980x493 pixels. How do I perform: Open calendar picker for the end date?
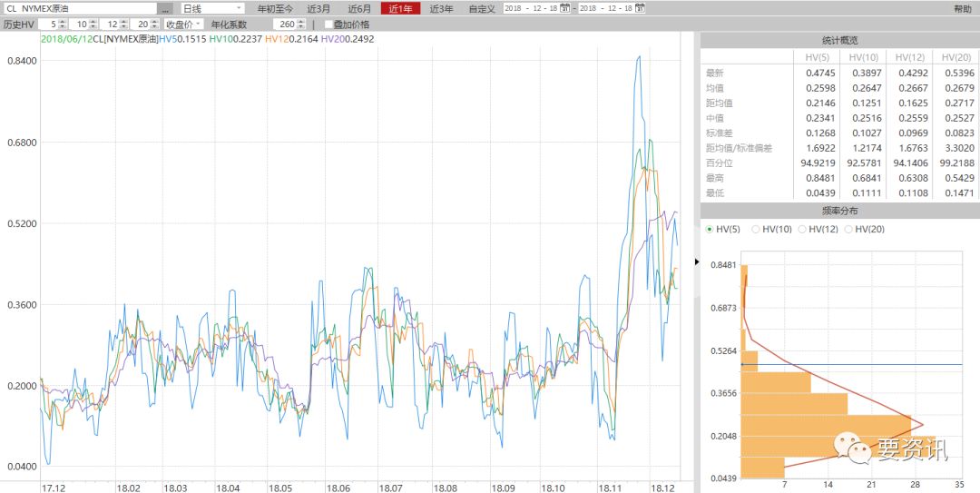(x=640, y=9)
